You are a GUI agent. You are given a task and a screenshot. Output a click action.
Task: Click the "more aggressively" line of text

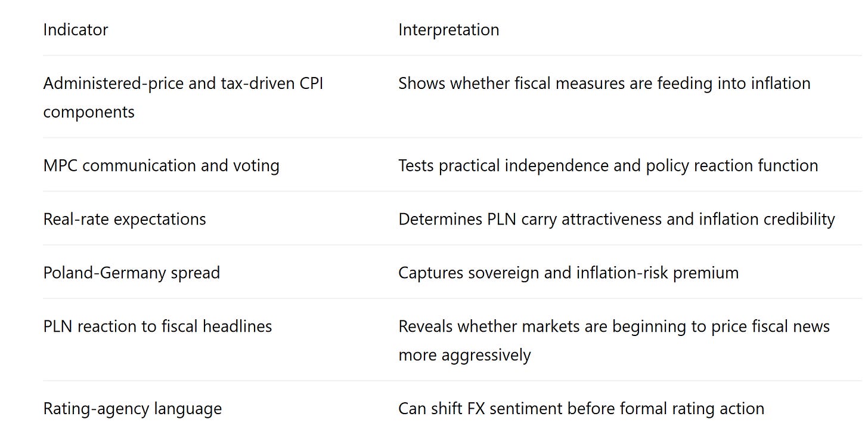(464, 355)
